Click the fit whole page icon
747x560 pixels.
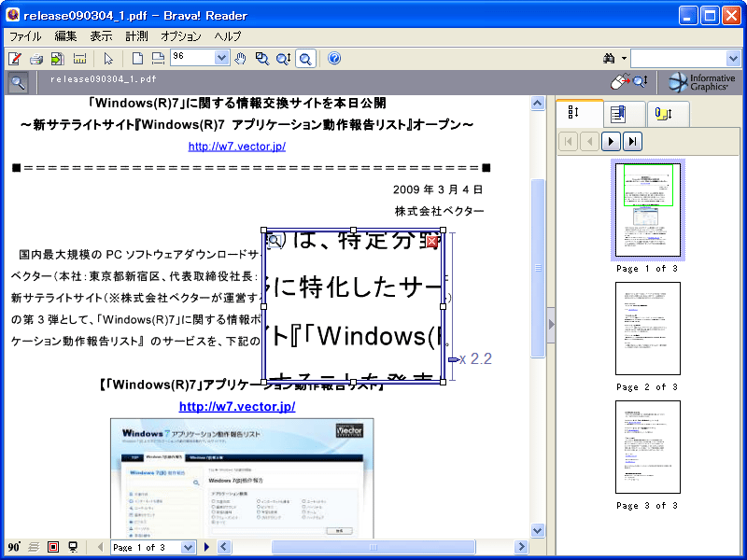coord(137,59)
